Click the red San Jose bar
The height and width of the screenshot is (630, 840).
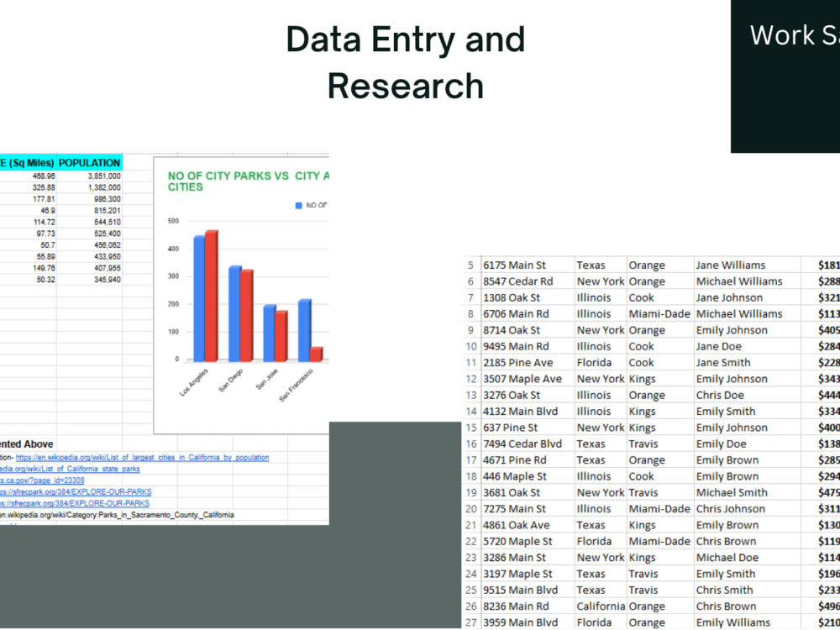coord(281,336)
